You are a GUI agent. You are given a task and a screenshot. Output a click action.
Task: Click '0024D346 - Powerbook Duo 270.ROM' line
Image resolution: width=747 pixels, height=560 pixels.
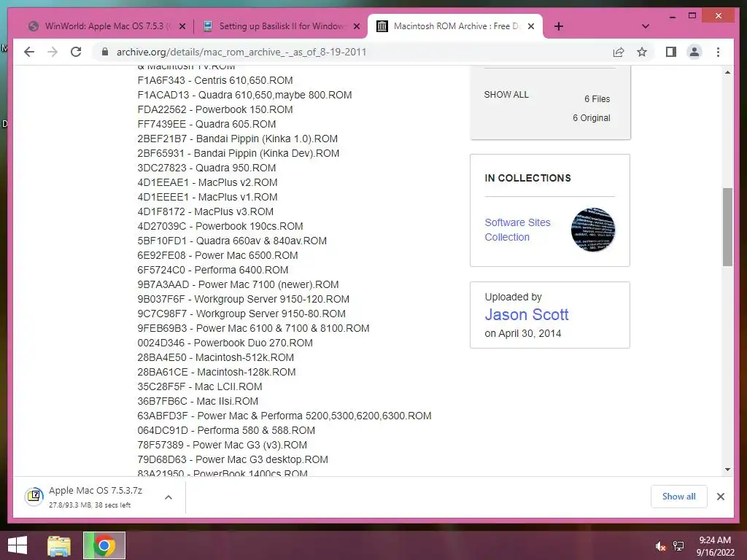coord(225,343)
